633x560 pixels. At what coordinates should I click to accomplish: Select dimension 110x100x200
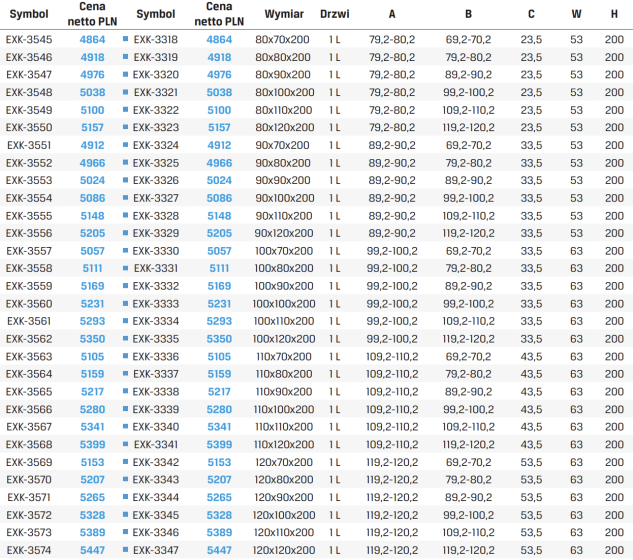point(284,410)
